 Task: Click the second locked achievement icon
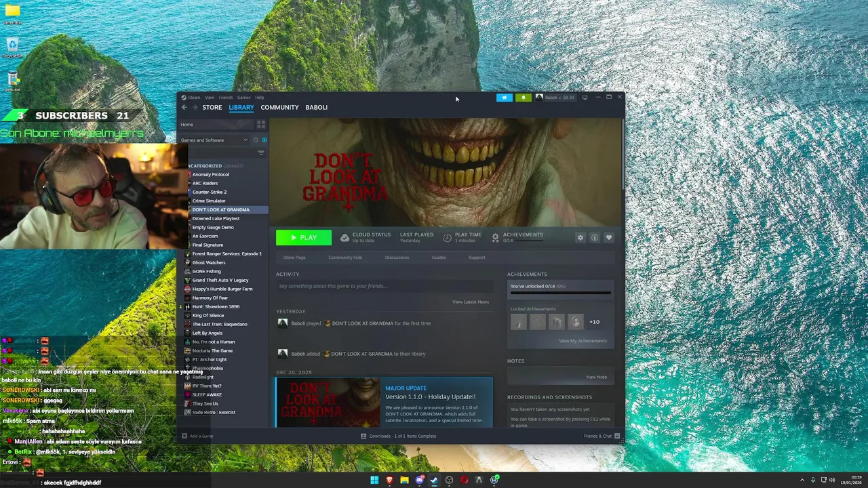tap(537, 322)
